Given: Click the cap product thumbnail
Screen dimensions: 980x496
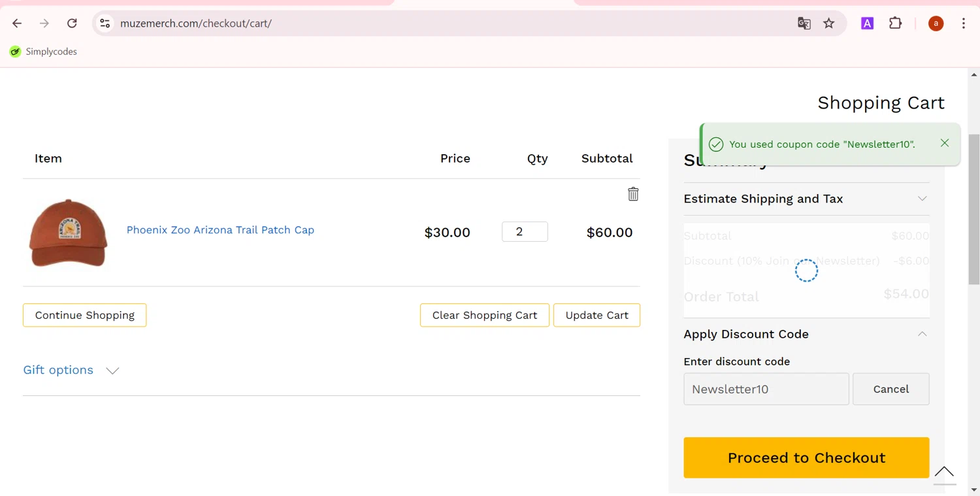Looking at the screenshot, I should coord(68,233).
